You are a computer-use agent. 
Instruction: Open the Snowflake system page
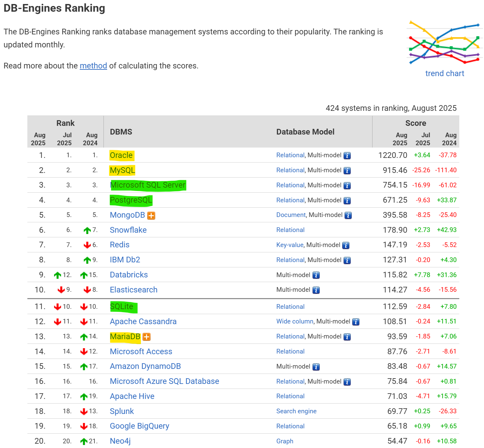tap(128, 230)
